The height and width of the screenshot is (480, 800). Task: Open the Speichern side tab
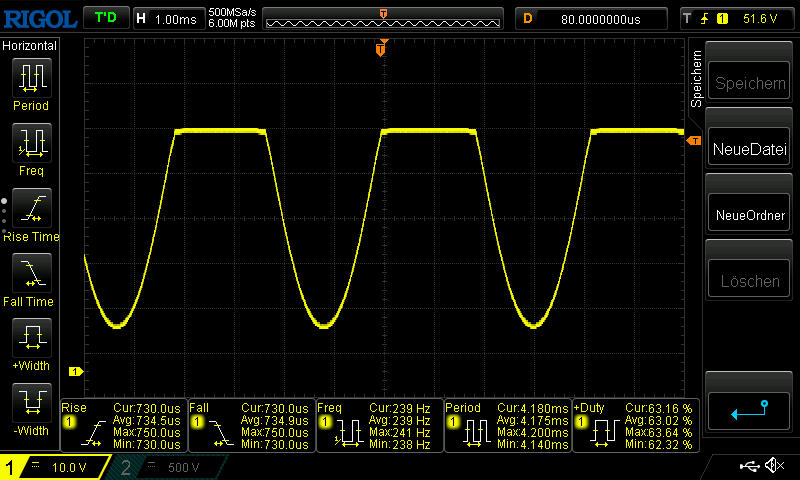696,79
